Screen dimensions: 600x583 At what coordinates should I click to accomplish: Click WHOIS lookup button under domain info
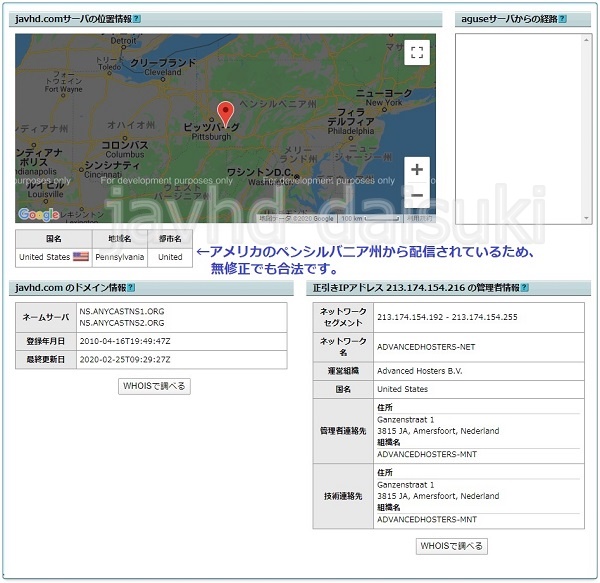(x=154, y=386)
